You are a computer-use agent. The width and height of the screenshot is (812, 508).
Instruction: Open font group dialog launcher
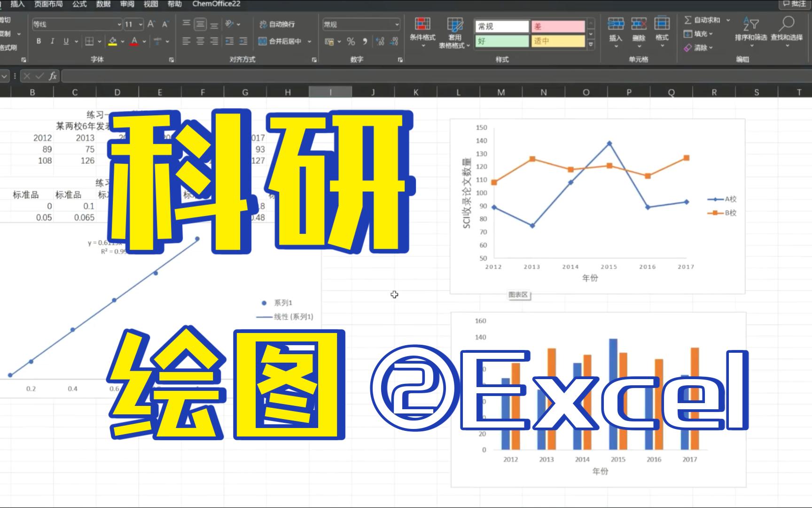(x=172, y=60)
